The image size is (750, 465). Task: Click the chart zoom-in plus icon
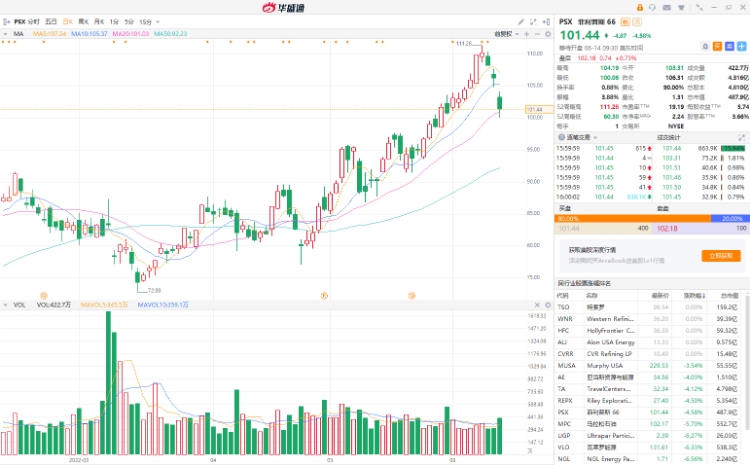click(x=527, y=34)
